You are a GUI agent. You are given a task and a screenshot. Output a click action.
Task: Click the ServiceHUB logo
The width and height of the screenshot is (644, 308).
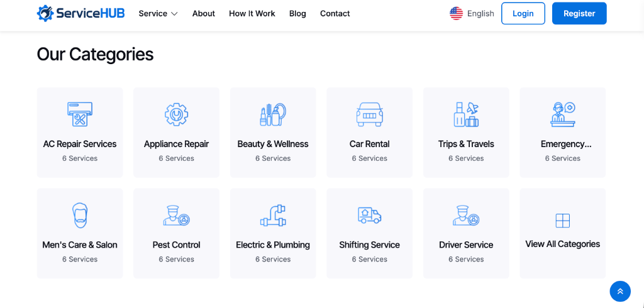(x=80, y=13)
